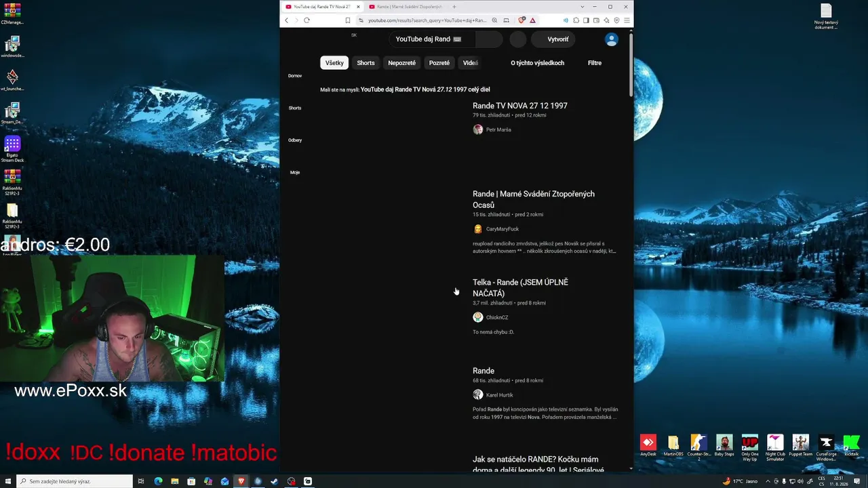Viewport: 868px width, 488px height.
Task: Click the suggested search 'YouTube daj Rande TV Nová 27.12 1997 celý diel'
Action: [x=425, y=89]
